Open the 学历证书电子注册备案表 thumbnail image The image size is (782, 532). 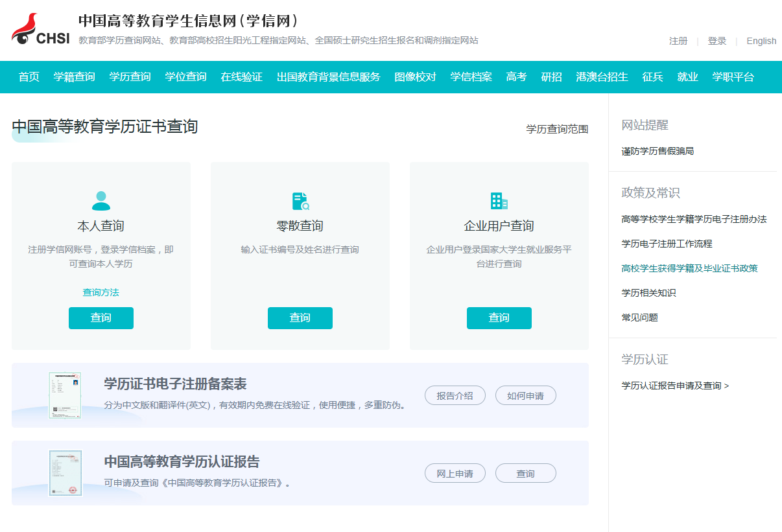[x=65, y=395]
